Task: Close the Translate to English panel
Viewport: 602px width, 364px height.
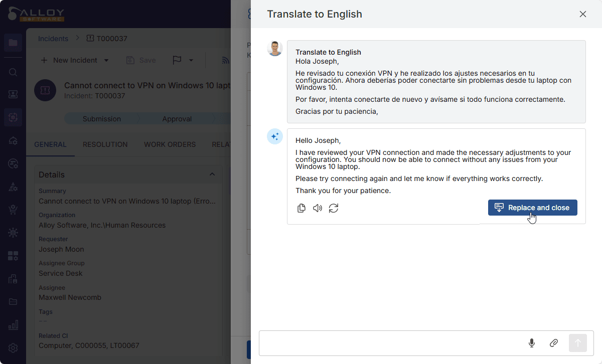Action: (x=583, y=14)
